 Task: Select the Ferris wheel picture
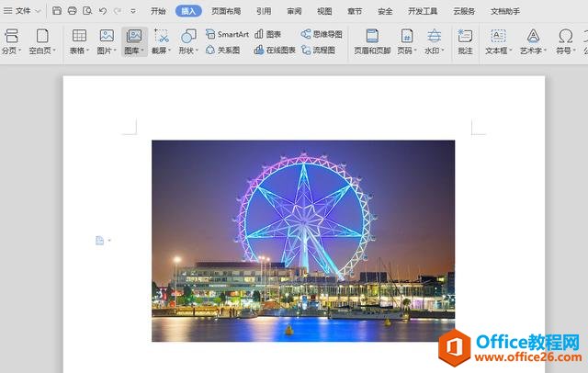303,241
